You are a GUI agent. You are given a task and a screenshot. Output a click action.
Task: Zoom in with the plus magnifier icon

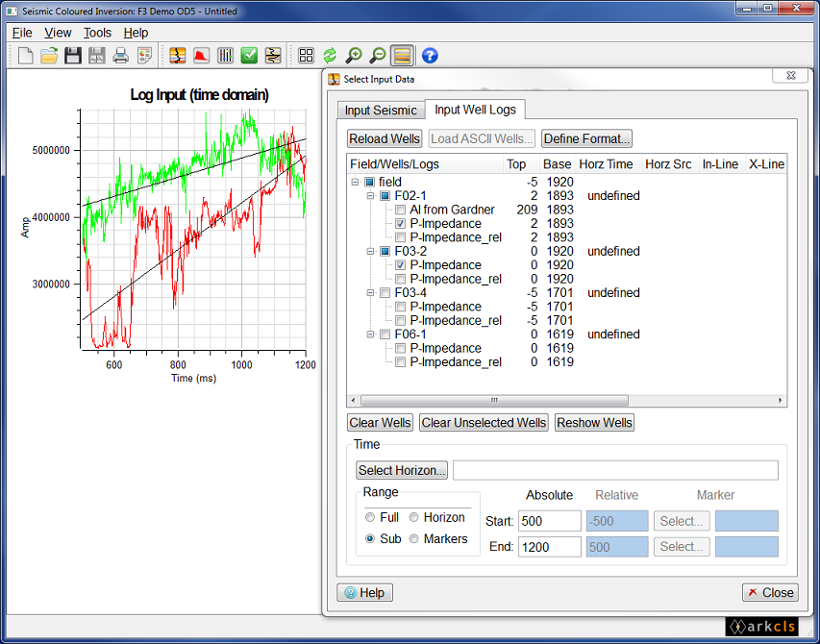354,56
